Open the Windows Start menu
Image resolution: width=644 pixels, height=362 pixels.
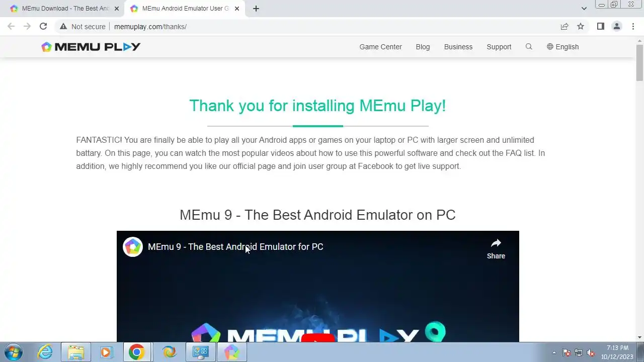point(13,352)
